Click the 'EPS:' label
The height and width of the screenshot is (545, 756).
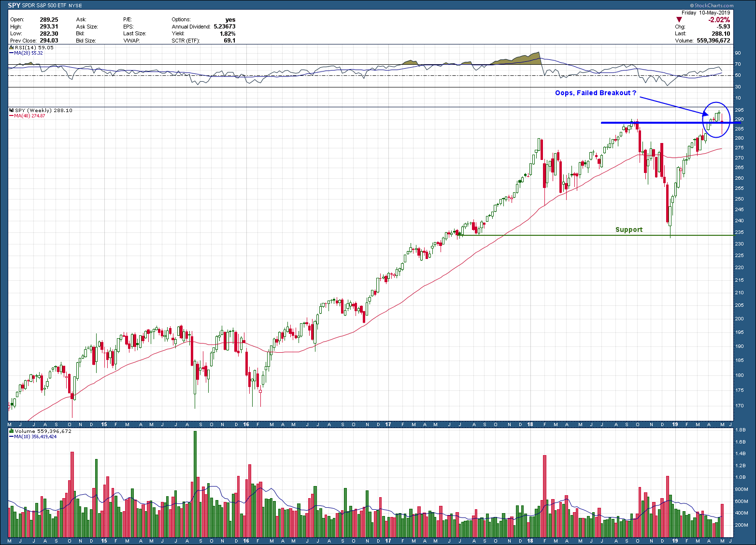(128, 27)
